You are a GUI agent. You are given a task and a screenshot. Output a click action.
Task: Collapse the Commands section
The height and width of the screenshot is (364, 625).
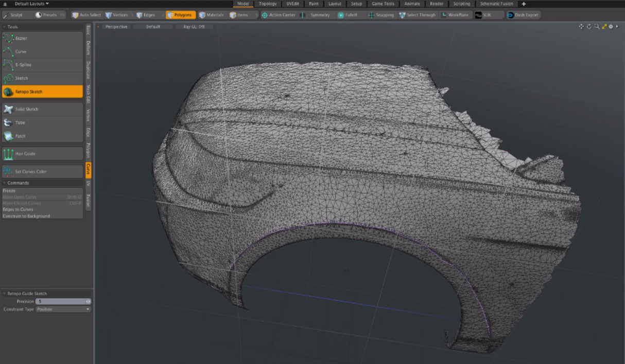5,183
